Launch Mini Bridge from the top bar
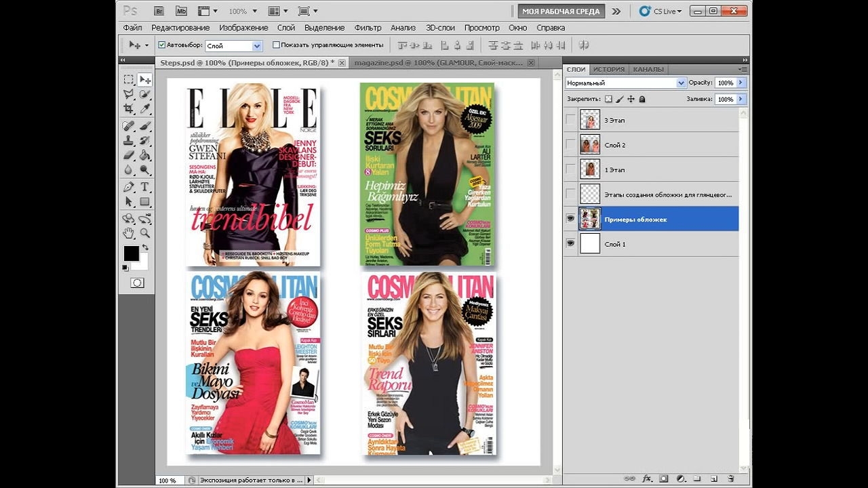The image size is (868, 488). pos(181,11)
